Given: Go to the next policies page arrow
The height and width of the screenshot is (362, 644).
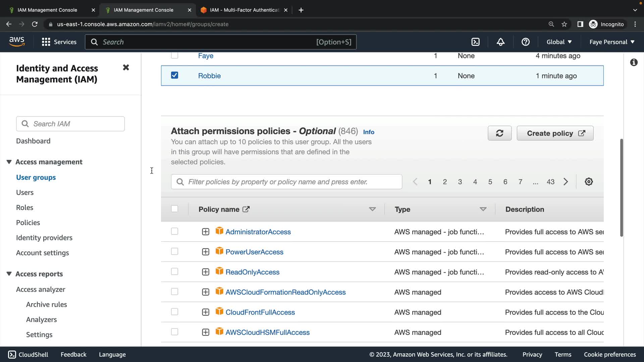Looking at the screenshot, I should [x=566, y=182].
